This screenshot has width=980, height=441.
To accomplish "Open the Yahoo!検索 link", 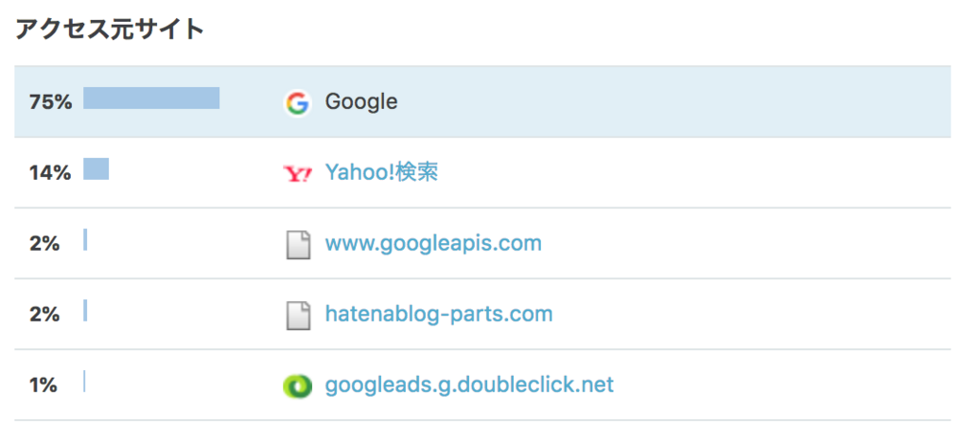I will point(381,172).
